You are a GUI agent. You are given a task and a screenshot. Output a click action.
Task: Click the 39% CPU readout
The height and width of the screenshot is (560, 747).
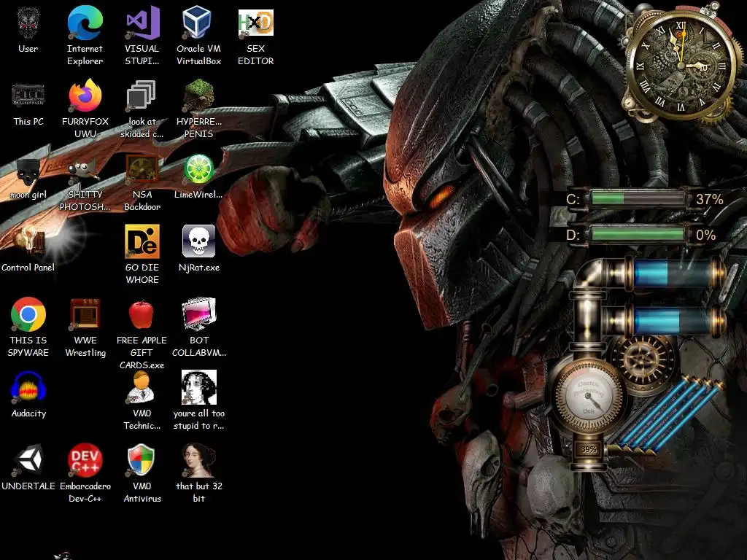click(x=589, y=449)
